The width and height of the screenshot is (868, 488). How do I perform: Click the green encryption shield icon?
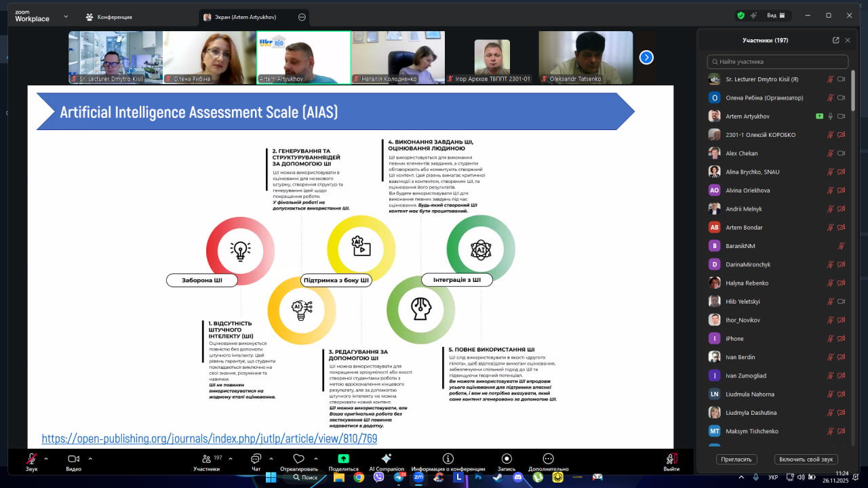(741, 16)
